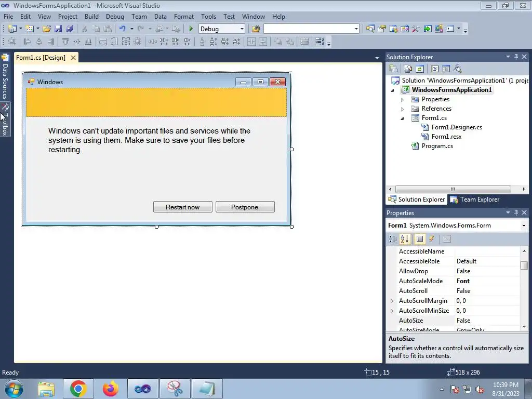Click the Align to Grid layout icon
This screenshot has width=532, height=399.
pos(12,42)
